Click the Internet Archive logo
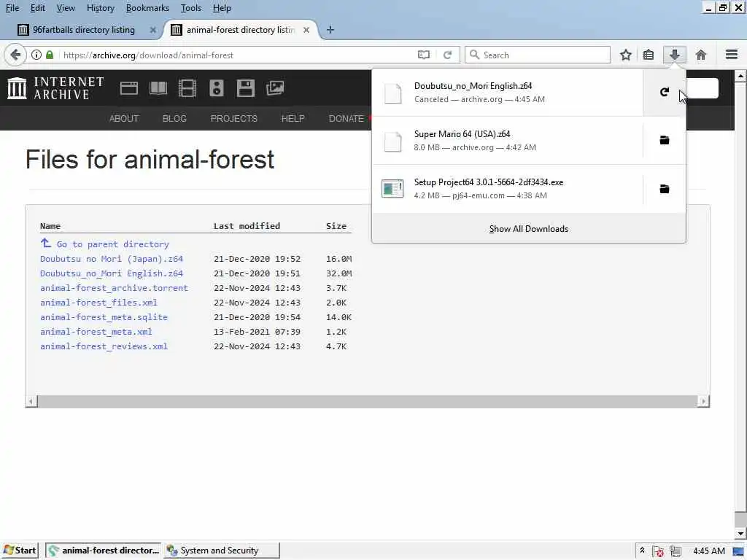This screenshot has width=747, height=560. pyautogui.click(x=55, y=88)
